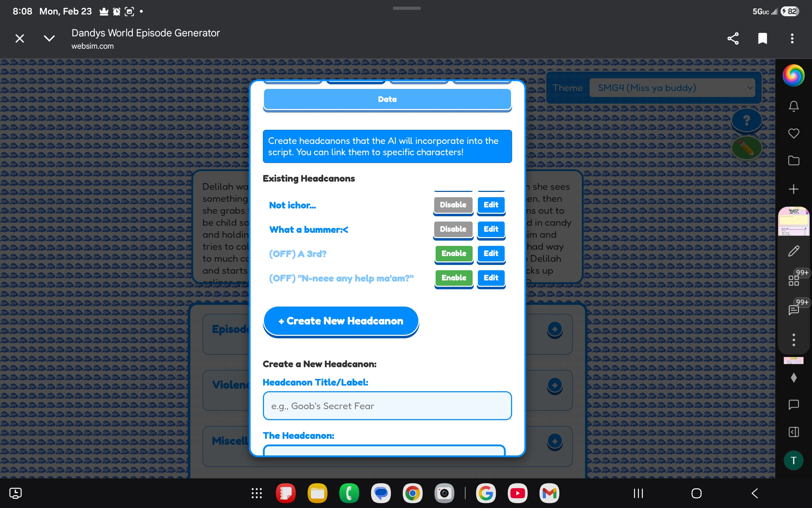Open the blue question mark help button

coord(746,121)
